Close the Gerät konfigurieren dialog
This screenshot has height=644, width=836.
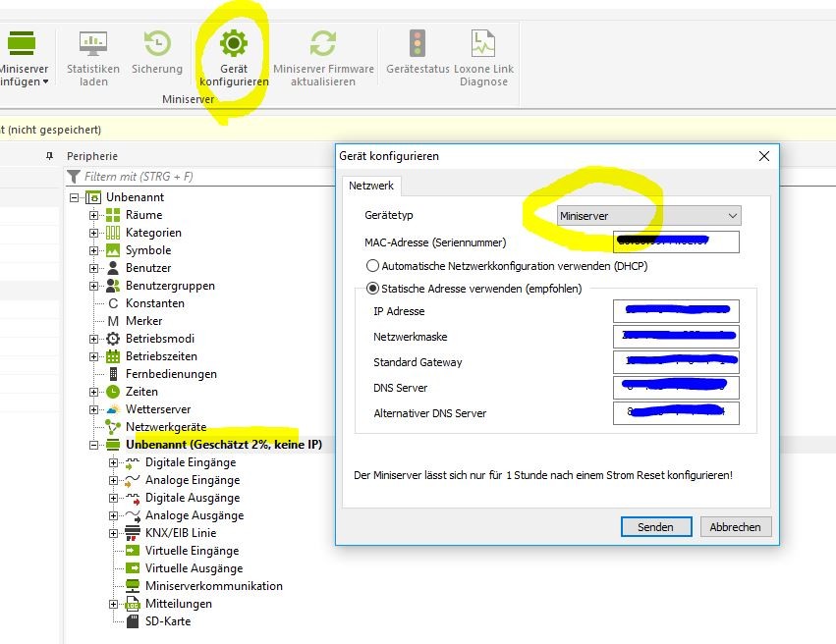[764, 156]
